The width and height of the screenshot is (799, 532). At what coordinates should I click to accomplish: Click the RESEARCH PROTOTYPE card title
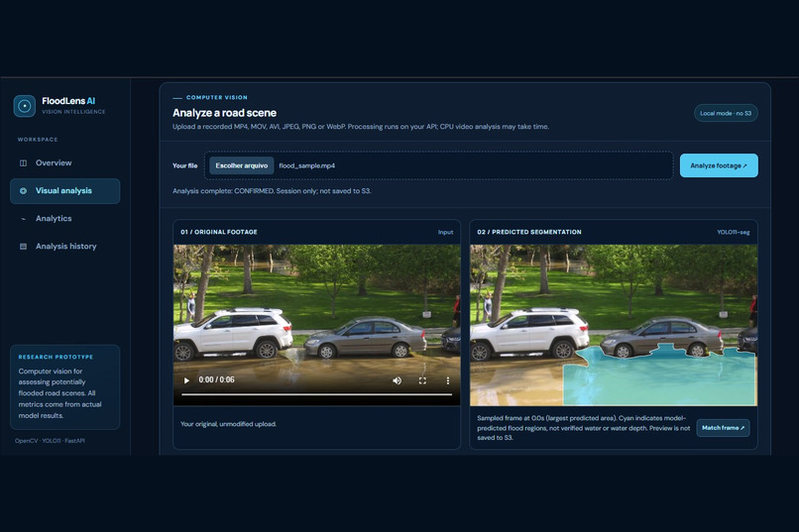pyautogui.click(x=56, y=357)
